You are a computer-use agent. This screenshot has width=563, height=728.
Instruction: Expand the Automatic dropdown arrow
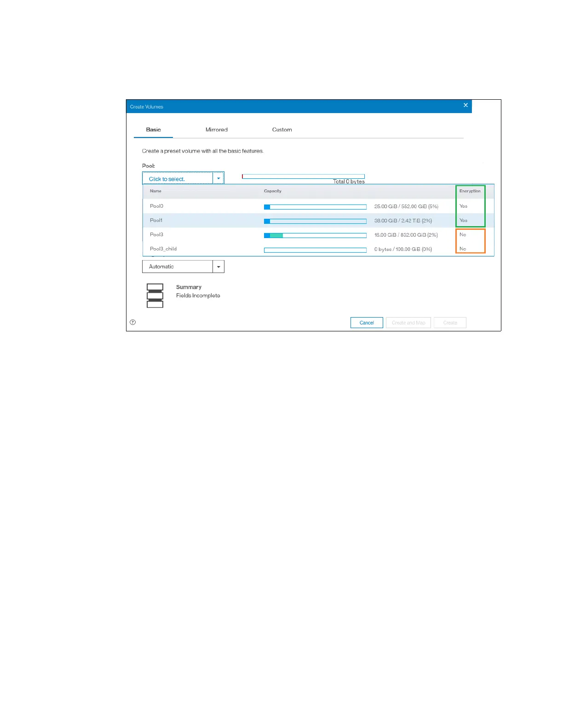[x=218, y=267]
